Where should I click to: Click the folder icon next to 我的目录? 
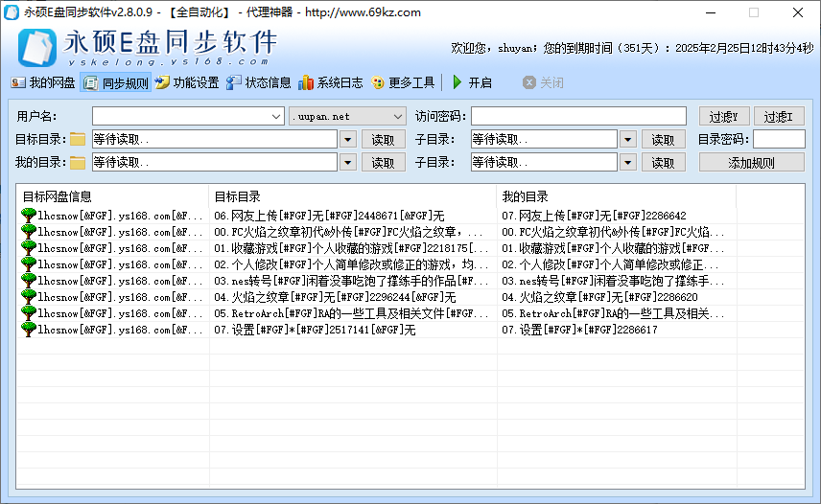78,163
